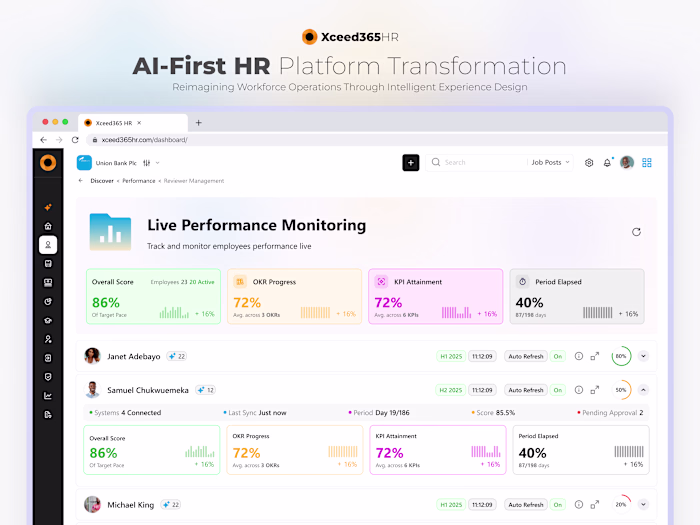Click the orange Xceed365 logo in sidebar
This screenshot has height=525, width=700.
pos(48,162)
